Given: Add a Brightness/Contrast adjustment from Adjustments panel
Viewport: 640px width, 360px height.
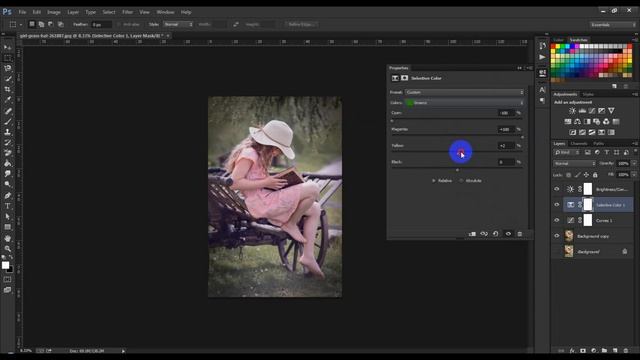Looking at the screenshot, I should tap(572, 111).
